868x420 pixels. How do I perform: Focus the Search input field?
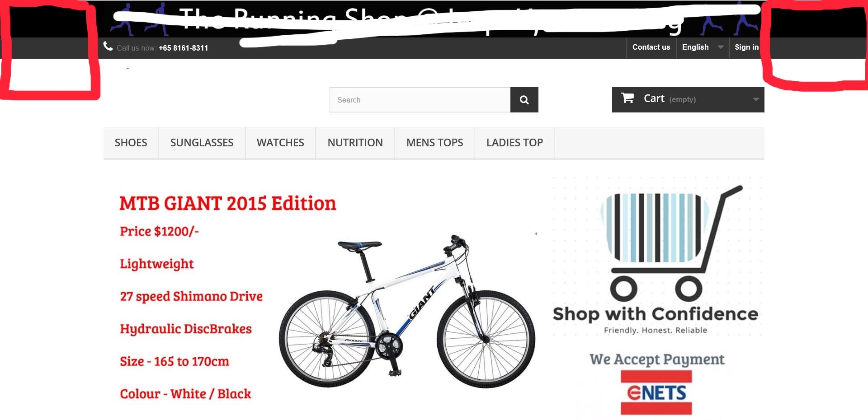tap(420, 100)
